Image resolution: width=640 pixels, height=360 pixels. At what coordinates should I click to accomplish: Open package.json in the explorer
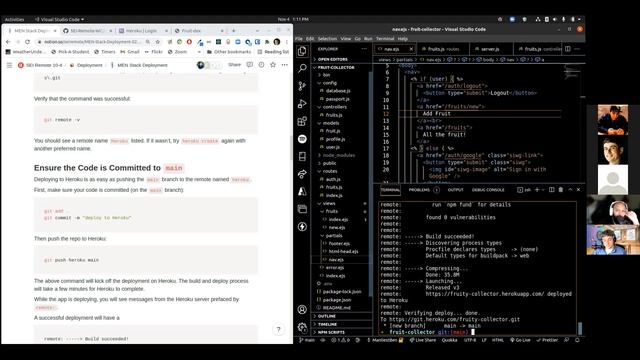337,300
